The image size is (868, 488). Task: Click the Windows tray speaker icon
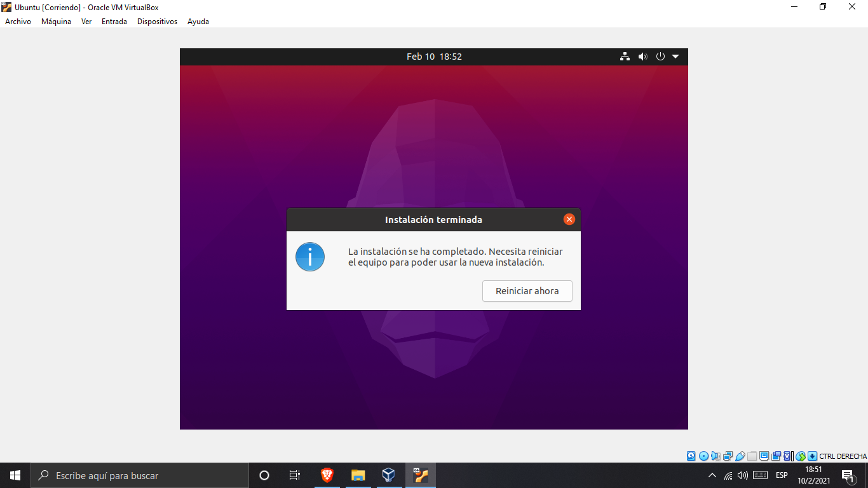[742, 475]
